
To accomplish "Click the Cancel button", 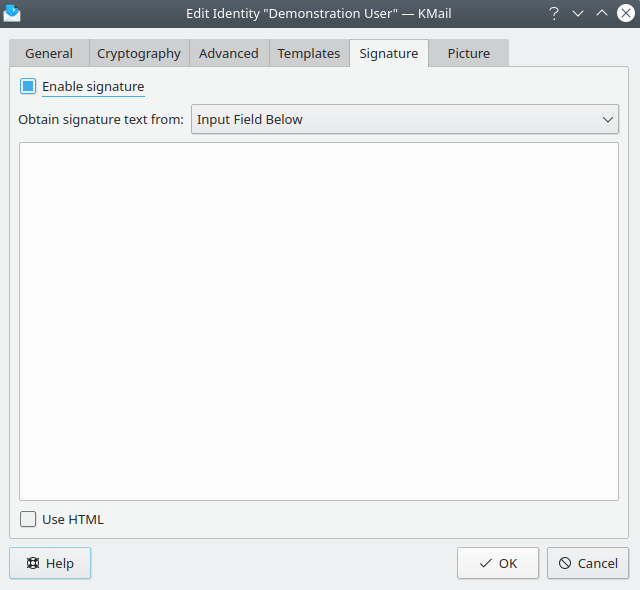I will (588, 563).
